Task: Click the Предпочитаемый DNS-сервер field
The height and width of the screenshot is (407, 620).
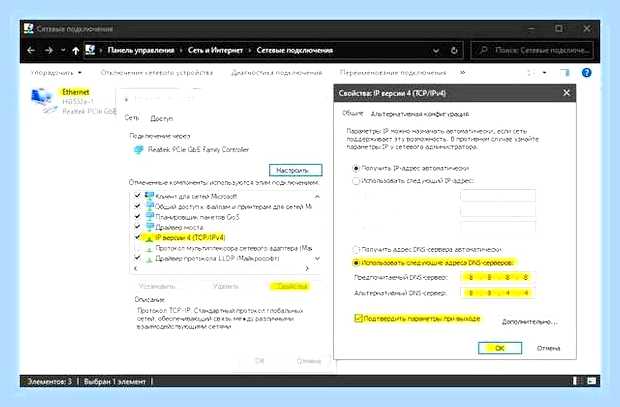Action: 497,277
